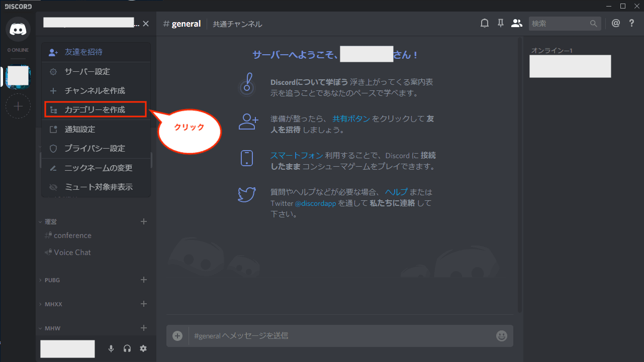Click カテゴリーを作成 menu entry
This screenshot has width=644, height=362.
[96, 109]
